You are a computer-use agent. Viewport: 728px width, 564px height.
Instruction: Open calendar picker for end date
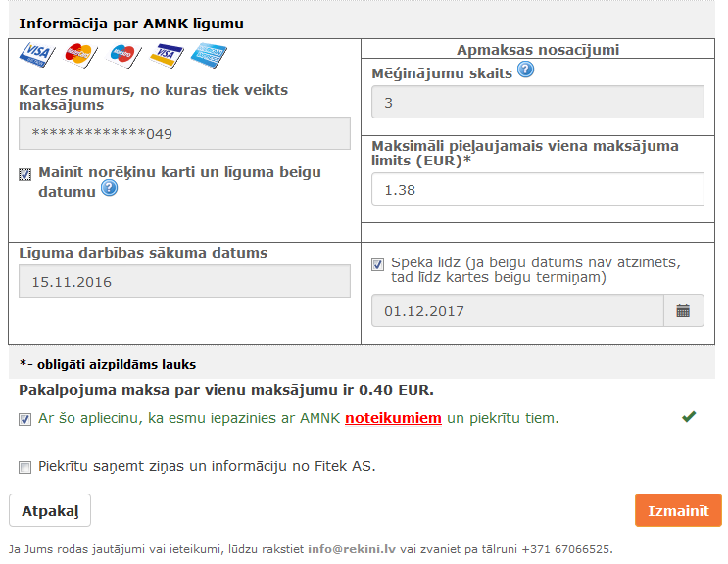coord(683,310)
